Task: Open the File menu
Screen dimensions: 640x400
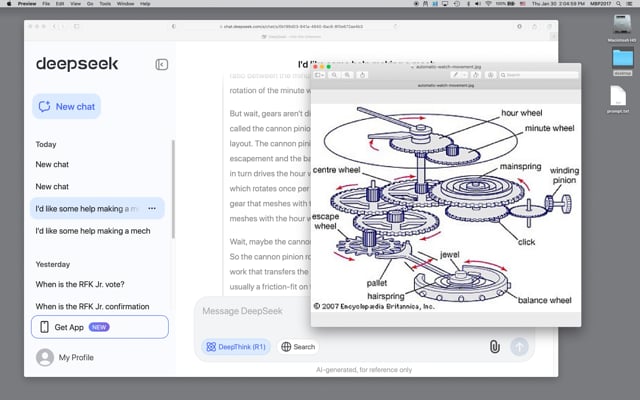Action: 46,4
